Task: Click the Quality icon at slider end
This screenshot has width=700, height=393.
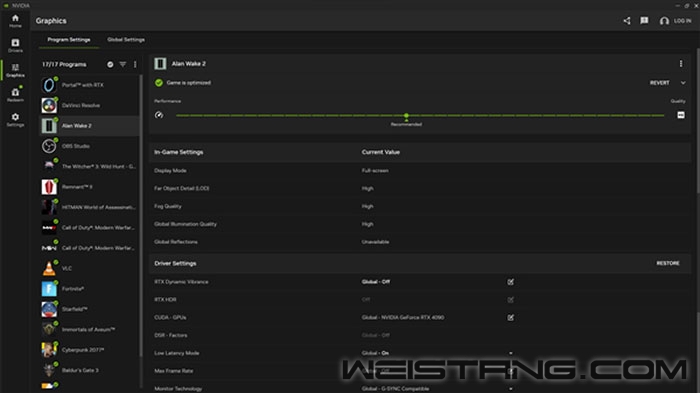Action: [x=681, y=115]
